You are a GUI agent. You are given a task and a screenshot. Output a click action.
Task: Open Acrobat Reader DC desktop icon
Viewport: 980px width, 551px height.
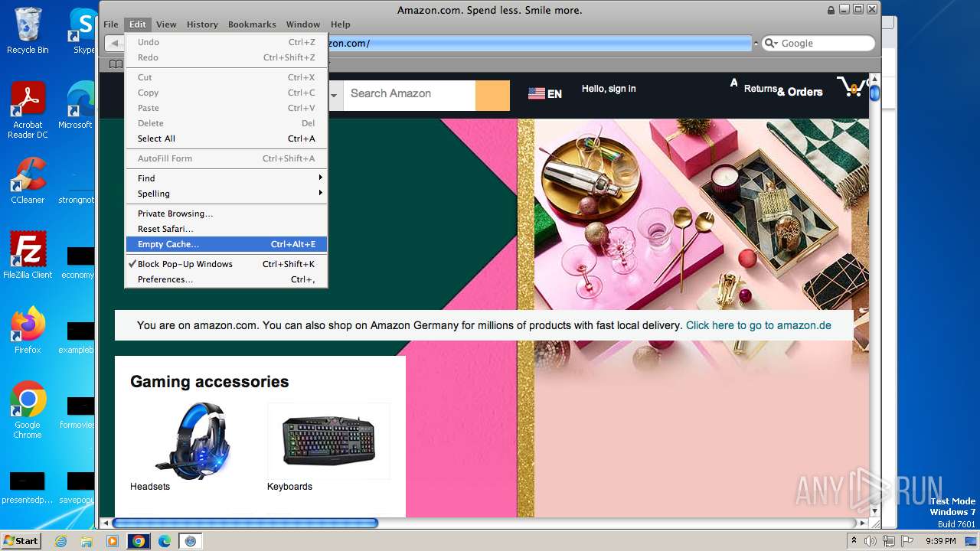pyautogui.click(x=28, y=111)
